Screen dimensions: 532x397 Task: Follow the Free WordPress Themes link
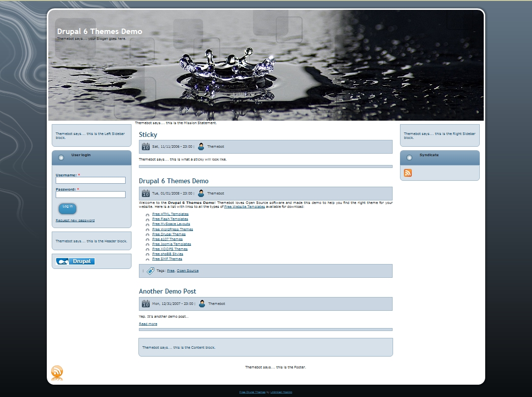pyautogui.click(x=172, y=229)
